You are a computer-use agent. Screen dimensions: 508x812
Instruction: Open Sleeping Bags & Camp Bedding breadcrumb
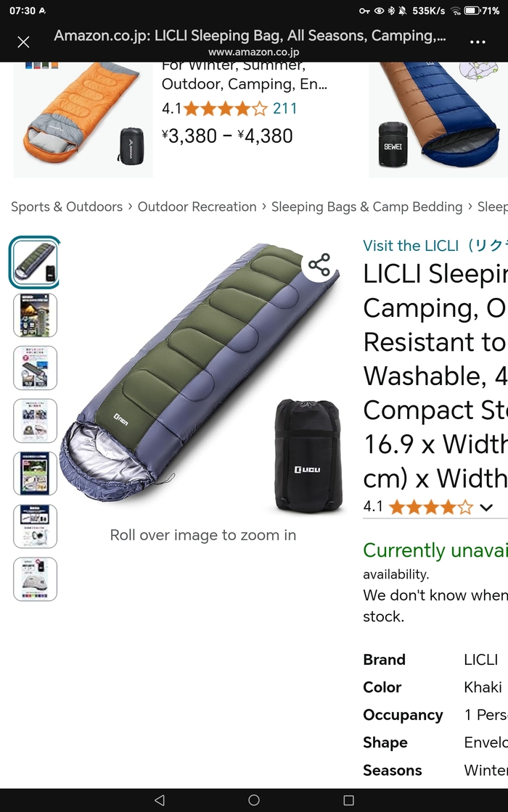(x=367, y=207)
